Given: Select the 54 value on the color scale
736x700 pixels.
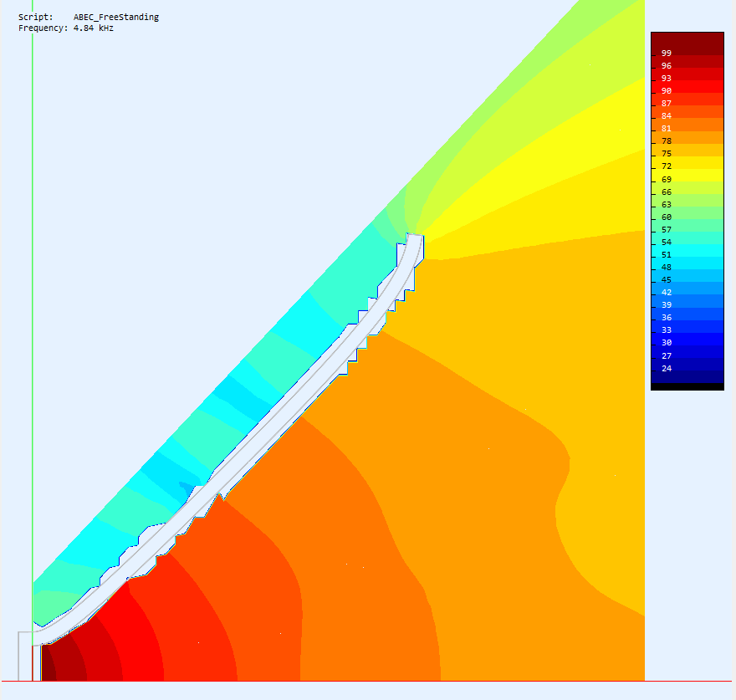Looking at the screenshot, I should pyautogui.click(x=666, y=243).
